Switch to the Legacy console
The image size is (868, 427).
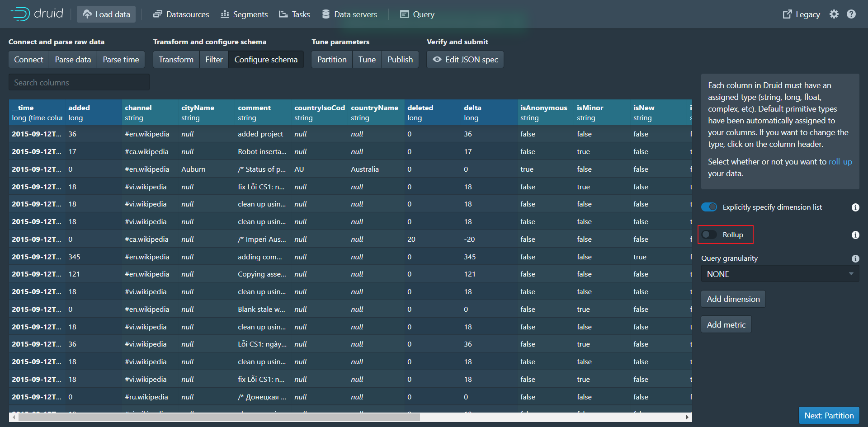pyautogui.click(x=802, y=14)
